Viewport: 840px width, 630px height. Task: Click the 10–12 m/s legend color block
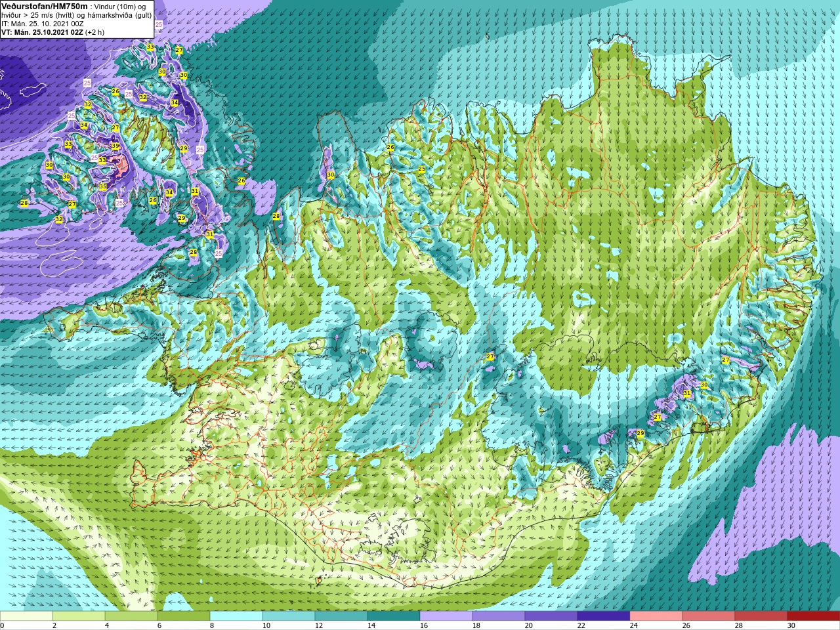pyautogui.click(x=289, y=616)
